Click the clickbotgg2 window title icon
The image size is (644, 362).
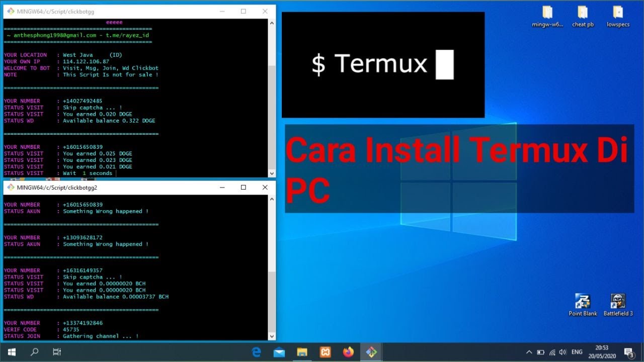[x=11, y=188]
